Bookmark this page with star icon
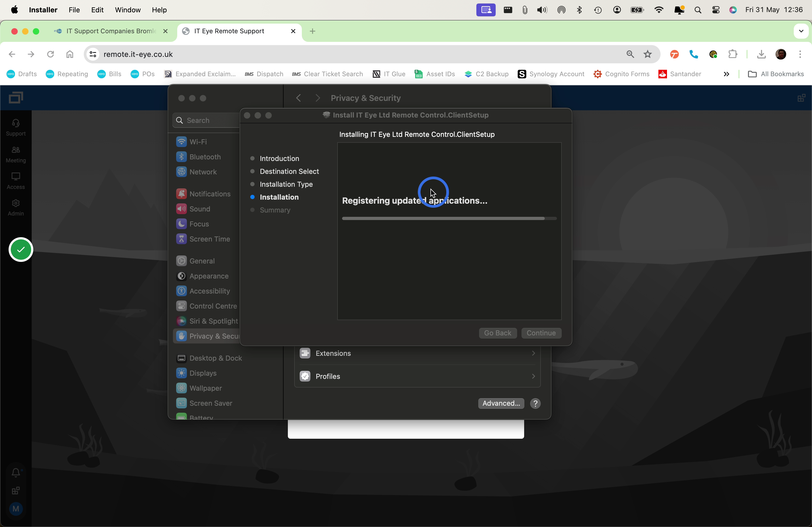Viewport: 812px width, 527px height. tap(647, 54)
